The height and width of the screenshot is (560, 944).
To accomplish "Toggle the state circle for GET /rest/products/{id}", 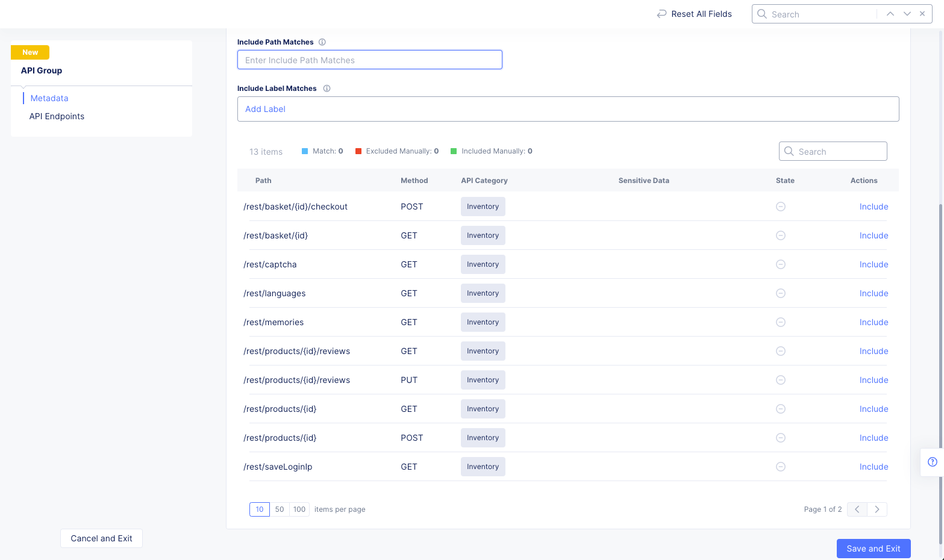I will click(x=781, y=408).
